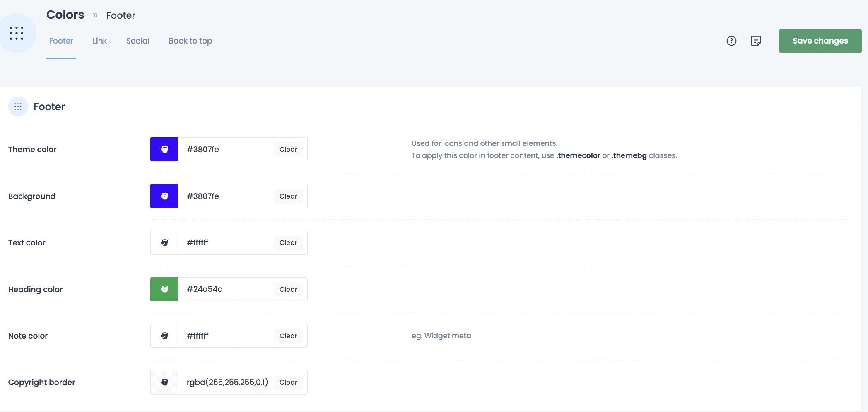Open Text color picker swatch
Viewport: 868px width, 412px height.
point(164,243)
